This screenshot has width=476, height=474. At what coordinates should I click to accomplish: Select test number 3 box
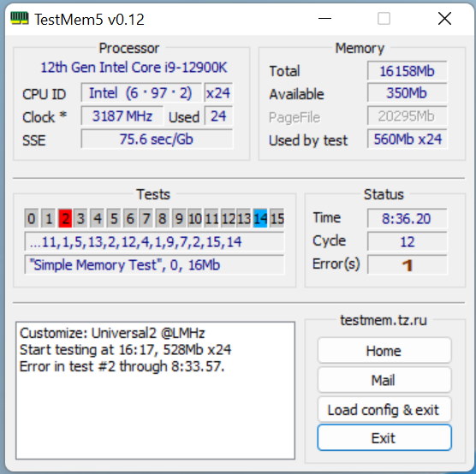tap(80, 218)
